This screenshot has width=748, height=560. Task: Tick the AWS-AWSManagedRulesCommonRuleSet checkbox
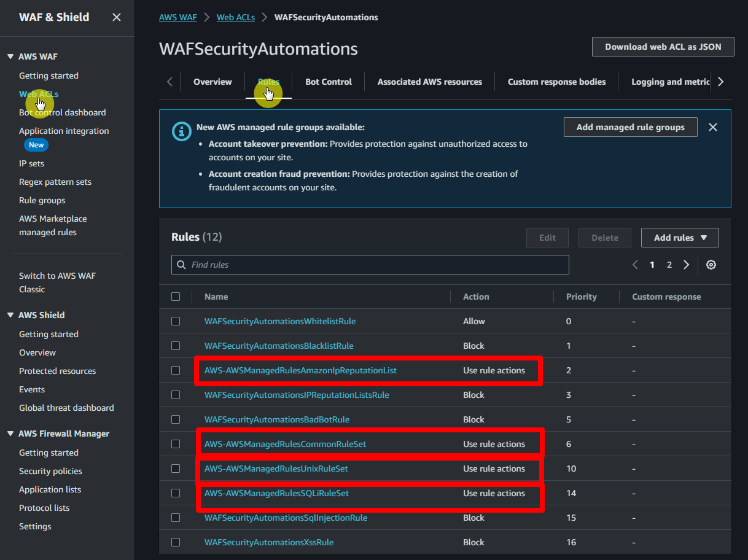pos(176,444)
